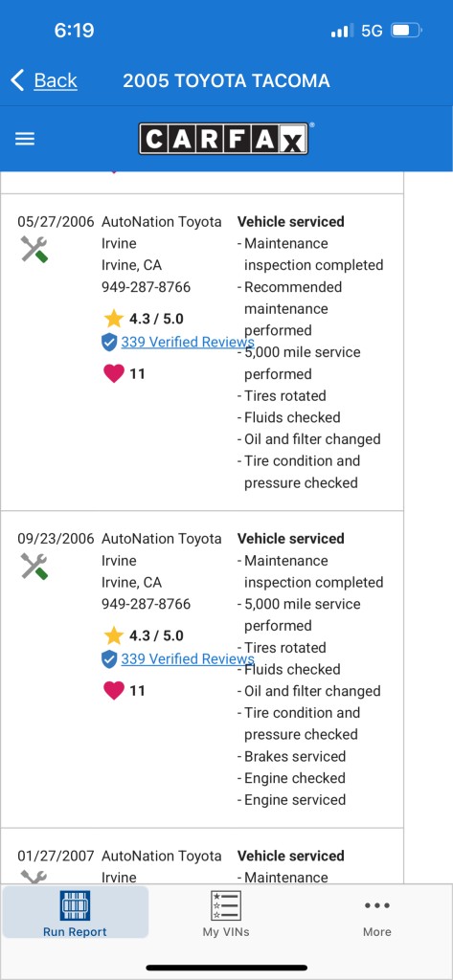The image size is (453, 980).
Task: Call 949-287-8766 from 05/27/2006 entry
Action: [146, 287]
